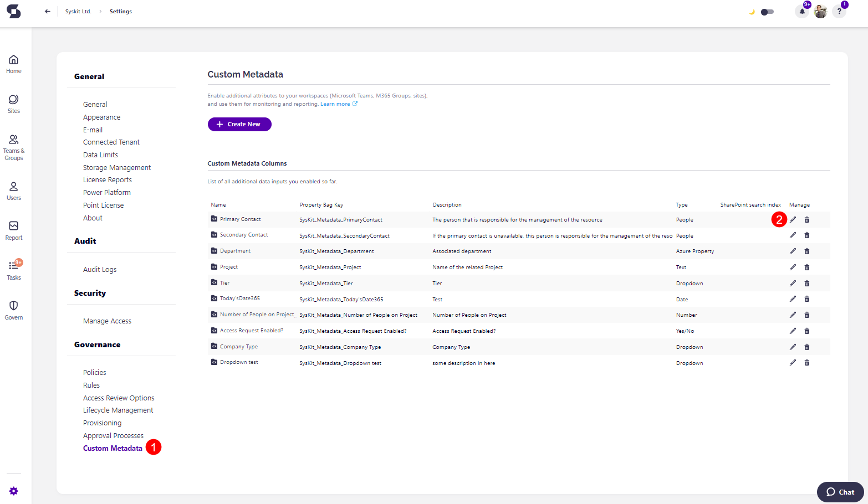
Task: Open the Sites section from sidebar
Action: [13, 104]
